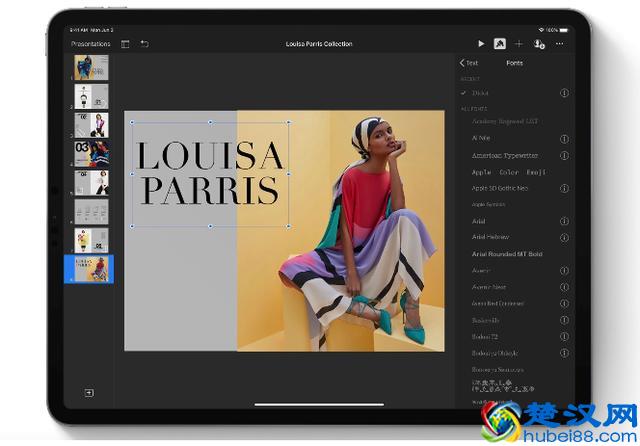This screenshot has height=446, width=640.
Task: Open info for American Typewriter font
Action: point(564,156)
